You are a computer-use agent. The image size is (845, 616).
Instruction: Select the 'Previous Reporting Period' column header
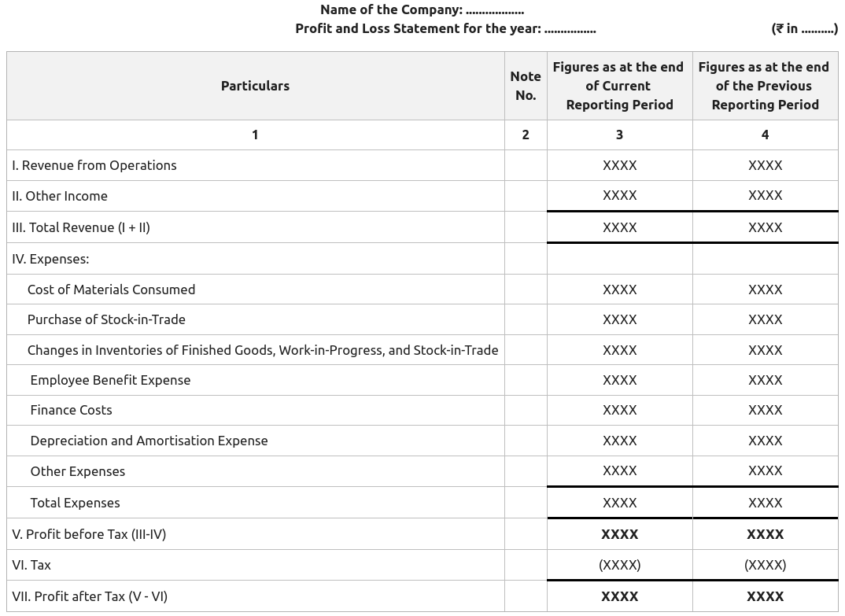pyautogui.click(x=764, y=85)
